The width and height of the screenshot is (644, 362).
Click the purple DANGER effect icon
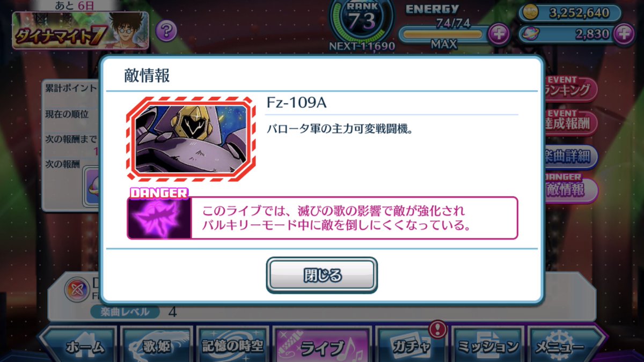coord(159,218)
